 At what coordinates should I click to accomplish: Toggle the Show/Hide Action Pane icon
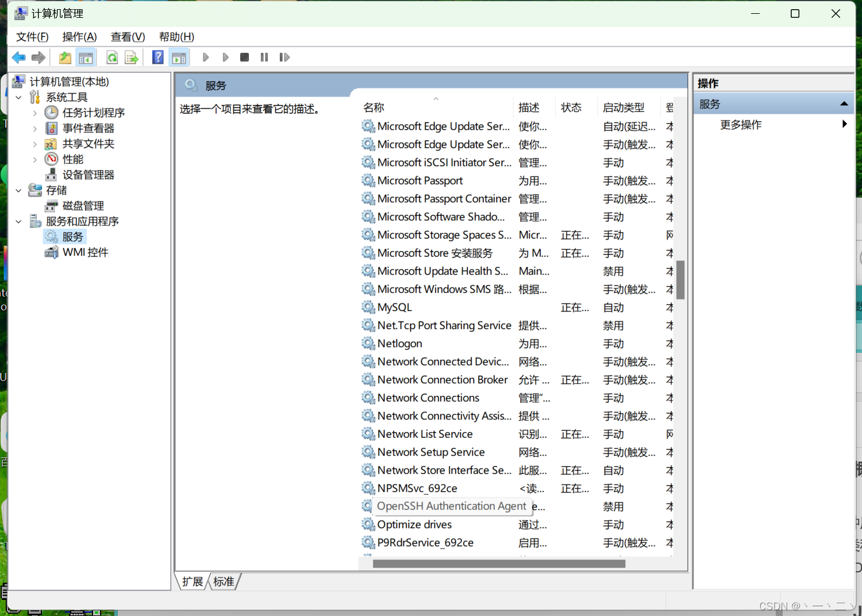pyautogui.click(x=179, y=57)
